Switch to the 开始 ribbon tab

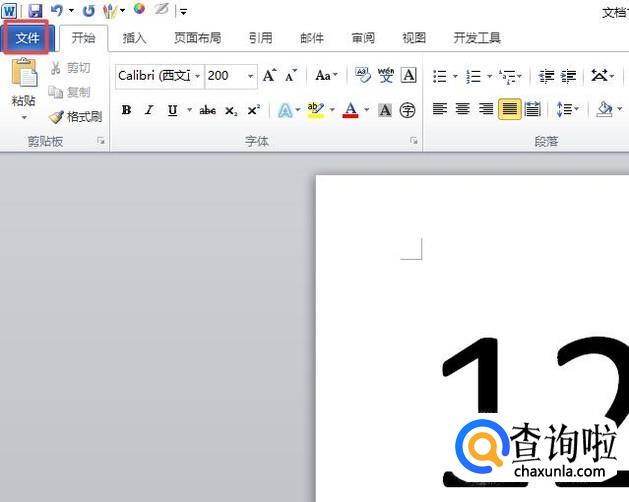(83, 38)
